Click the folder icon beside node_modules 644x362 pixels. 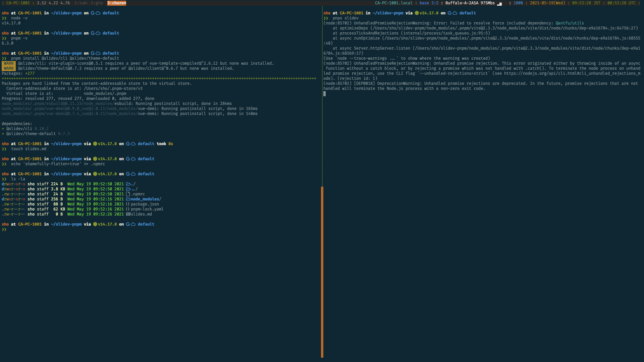click(129, 199)
